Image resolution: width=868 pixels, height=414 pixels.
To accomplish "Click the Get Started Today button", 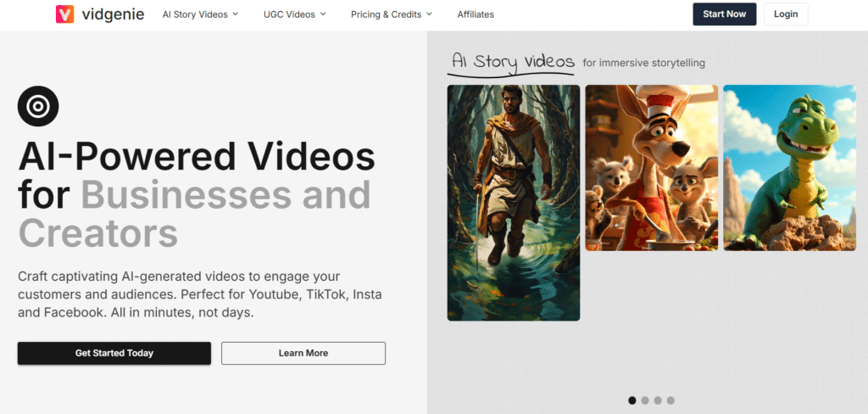I will tap(114, 353).
